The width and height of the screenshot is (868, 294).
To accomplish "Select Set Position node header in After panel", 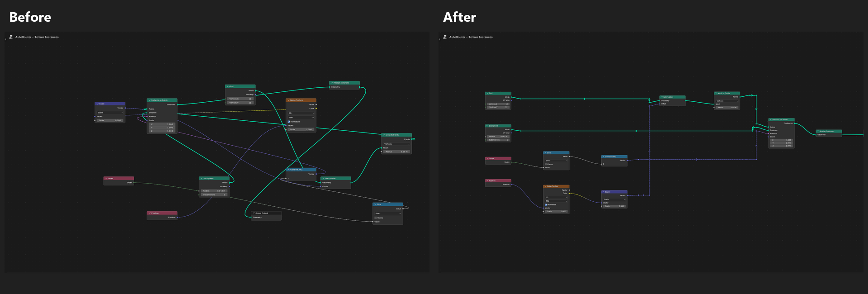I will click(672, 97).
